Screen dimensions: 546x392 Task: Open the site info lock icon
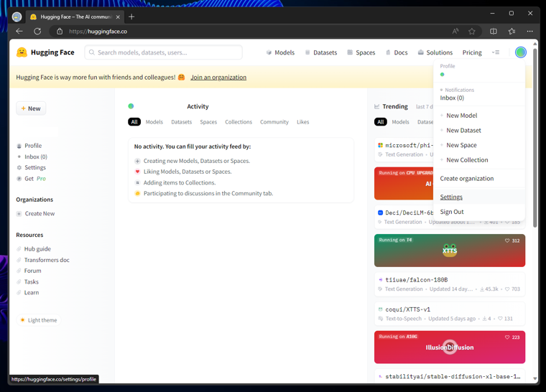(60, 32)
